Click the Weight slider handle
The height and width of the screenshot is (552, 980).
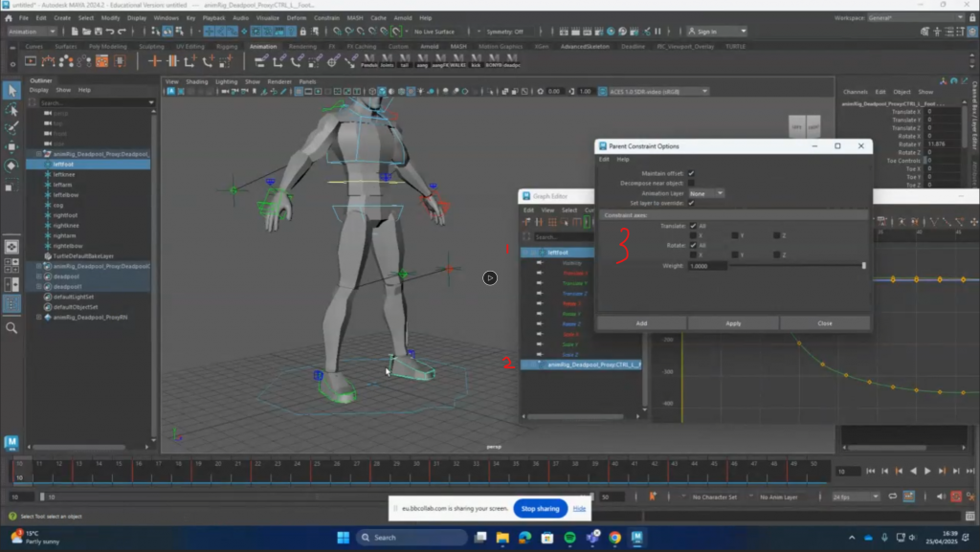click(864, 265)
